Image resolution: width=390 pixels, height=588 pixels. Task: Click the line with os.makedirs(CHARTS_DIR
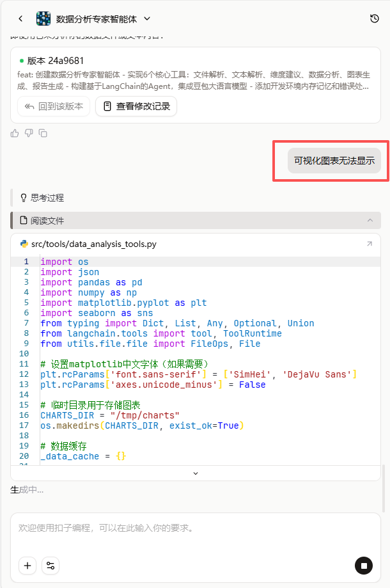(x=143, y=425)
